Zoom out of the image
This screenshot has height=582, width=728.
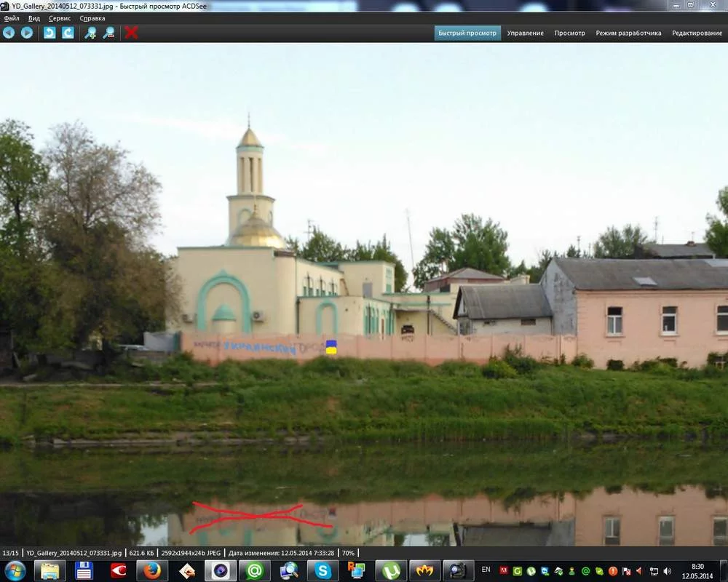point(109,33)
